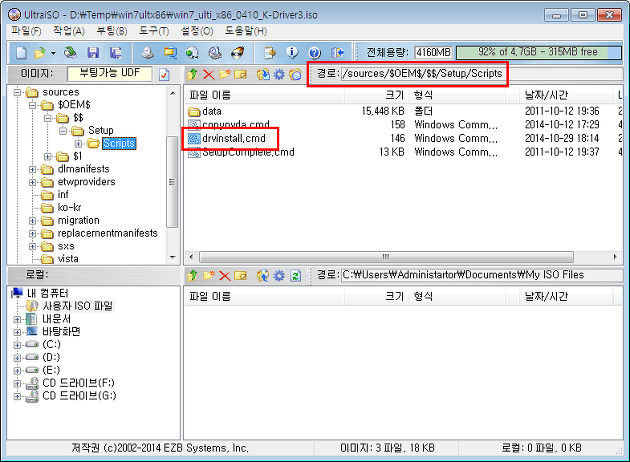The height and width of the screenshot is (462, 630).
Task: Click the Exit door icon
Action: [337, 53]
